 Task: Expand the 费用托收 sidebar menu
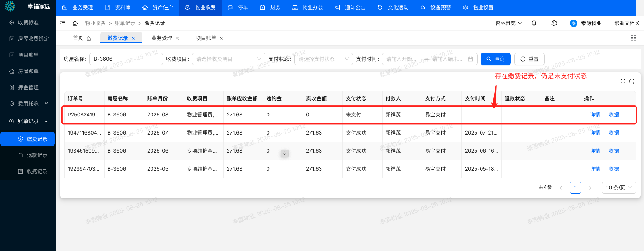point(28,104)
